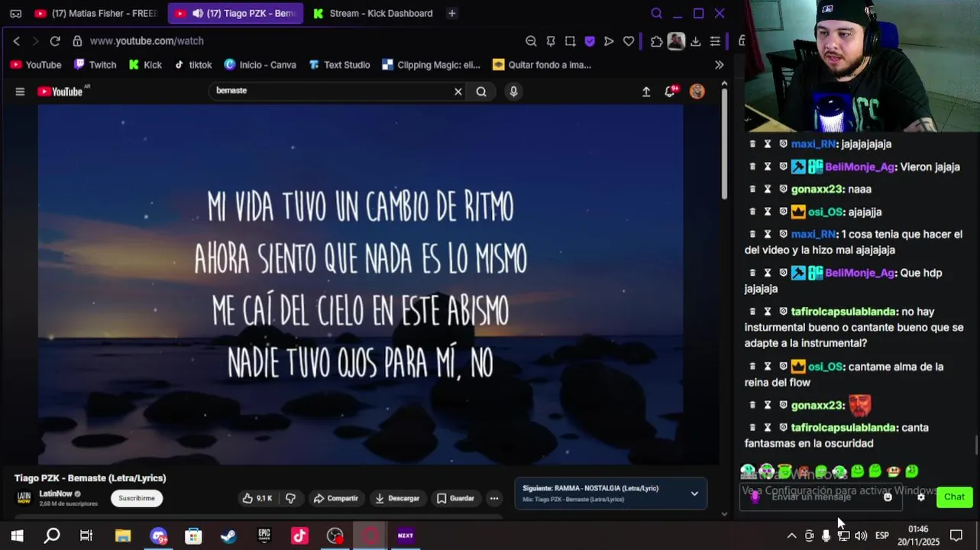The width and height of the screenshot is (980, 550).
Task: Start voice search with the microphone
Action: [513, 92]
